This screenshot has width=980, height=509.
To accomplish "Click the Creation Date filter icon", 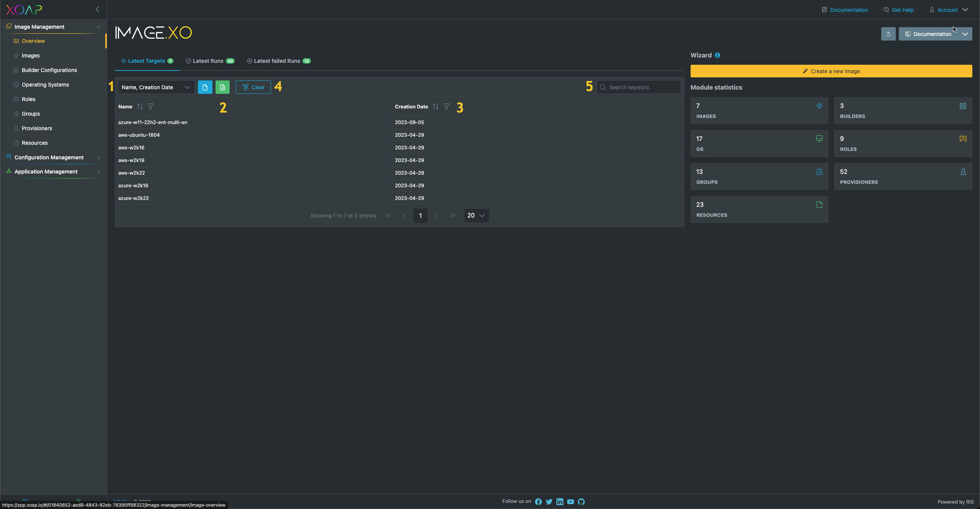I will click(446, 106).
